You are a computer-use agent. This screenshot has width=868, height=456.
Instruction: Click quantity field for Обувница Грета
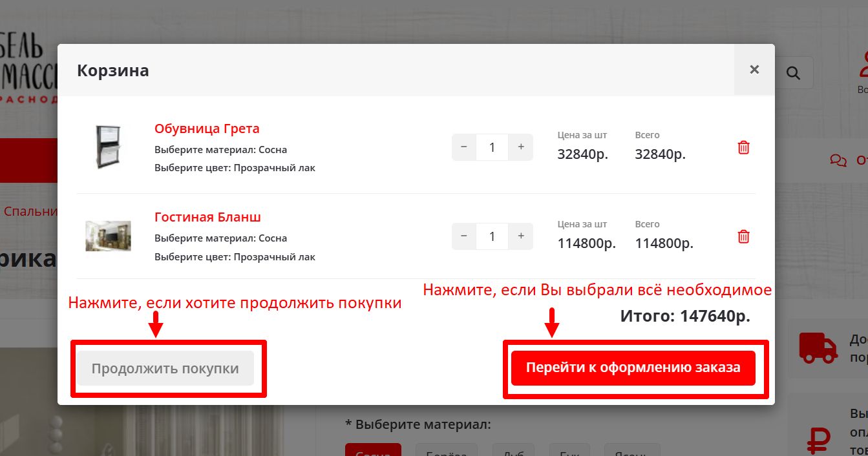[x=492, y=147]
